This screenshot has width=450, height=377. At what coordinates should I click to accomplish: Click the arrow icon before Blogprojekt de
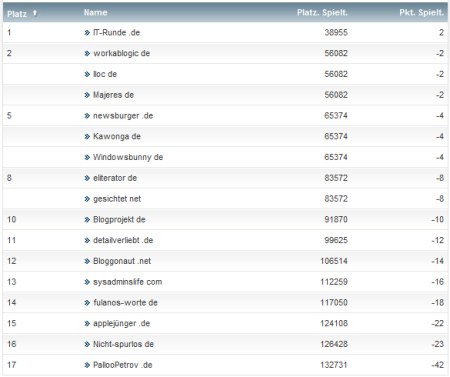(87, 219)
